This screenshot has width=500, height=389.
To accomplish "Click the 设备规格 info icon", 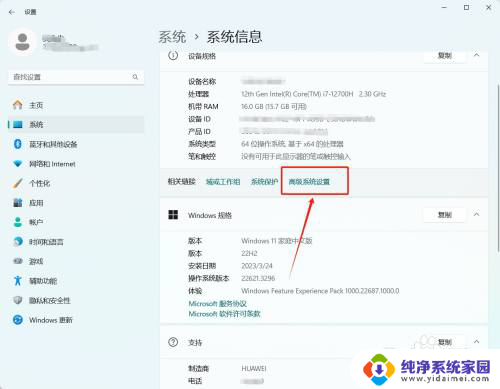I will (x=173, y=56).
